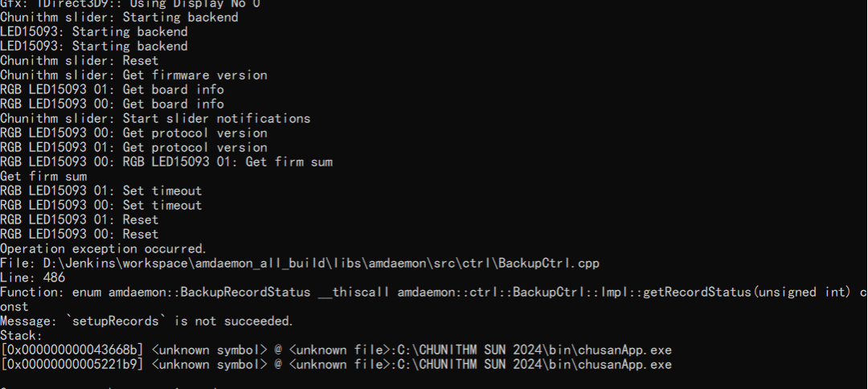This screenshot has height=389, width=868.
Task: Click stack address 0x0000000005221b9
Action: click(x=72, y=364)
